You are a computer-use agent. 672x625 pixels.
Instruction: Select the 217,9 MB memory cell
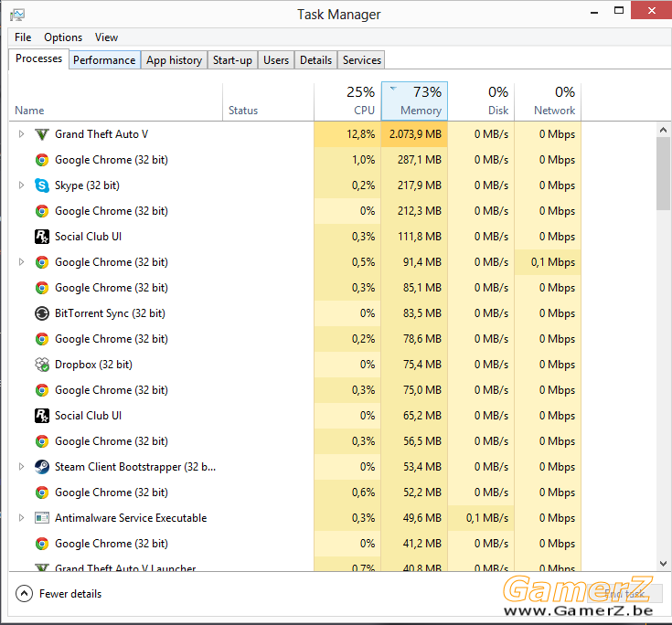(414, 185)
